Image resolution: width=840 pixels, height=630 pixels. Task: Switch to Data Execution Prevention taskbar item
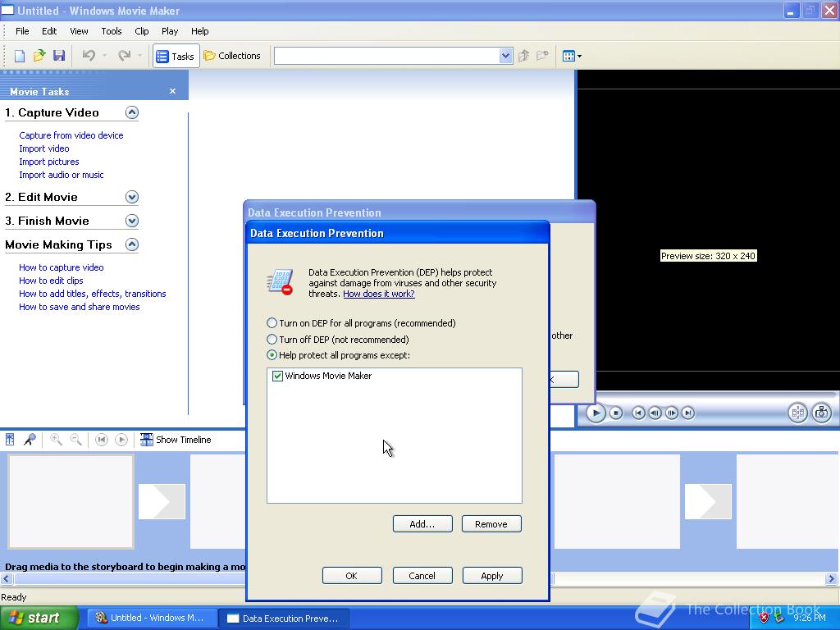point(284,619)
